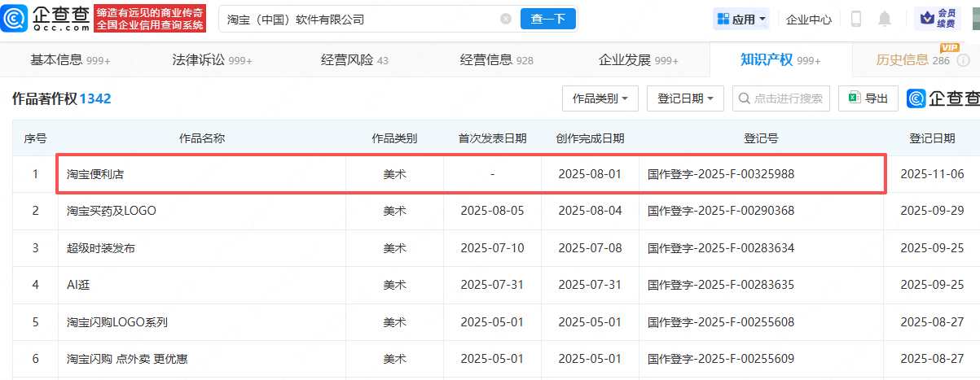The width and height of the screenshot is (980, 380).
Task: Click the 淘宝便利店 work name entry
Action: point(95,173)
